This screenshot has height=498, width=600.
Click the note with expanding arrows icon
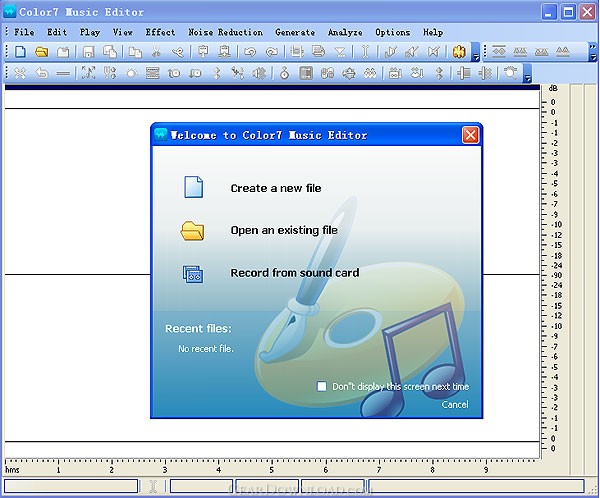click(88, 73)
